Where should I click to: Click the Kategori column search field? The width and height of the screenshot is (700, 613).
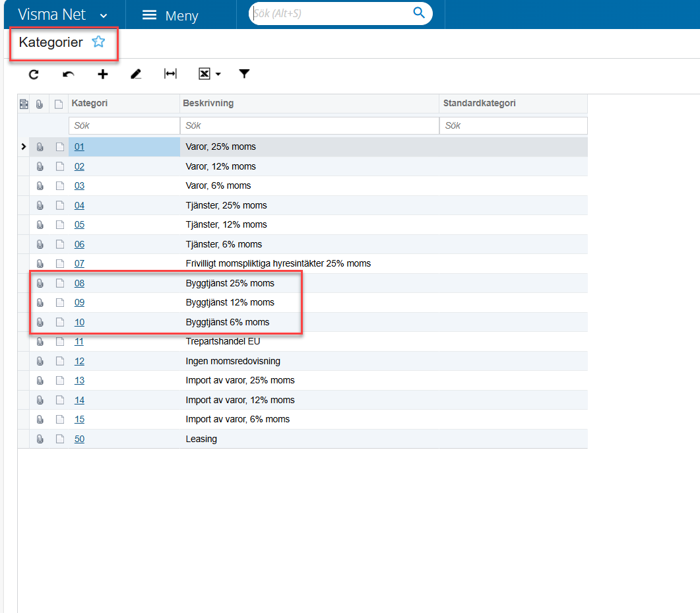[123, 125]
